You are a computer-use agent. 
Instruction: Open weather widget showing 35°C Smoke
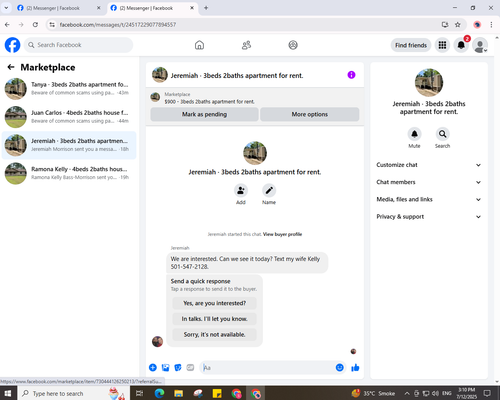pos(373,394)
